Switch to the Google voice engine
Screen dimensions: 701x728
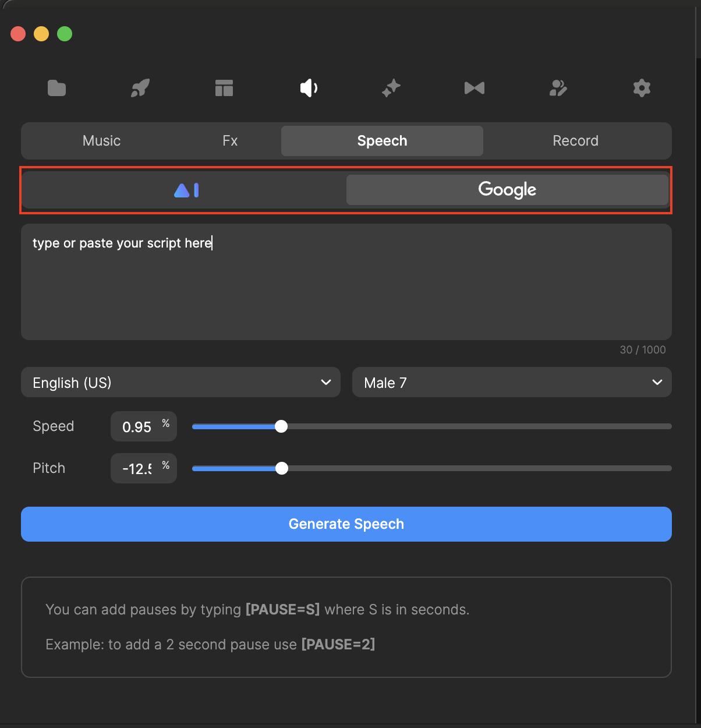507,189
